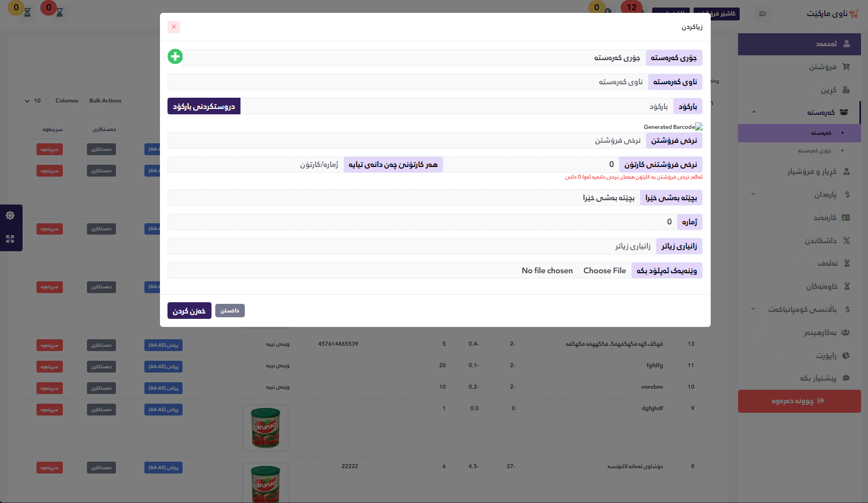Viewport: 868px width, 503px height.
Task: Click the pie chart icon next to ڕاپۆرت
Action: coord(847,355)
